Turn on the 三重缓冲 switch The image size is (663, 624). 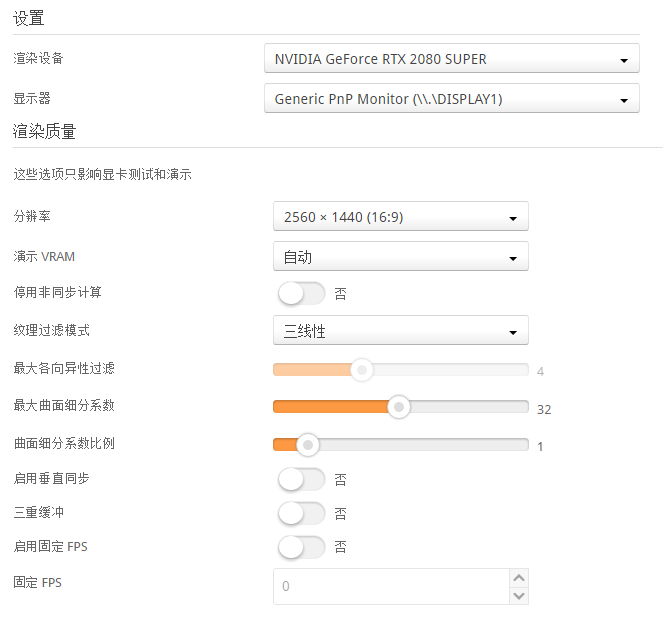(x=301, y=514)
